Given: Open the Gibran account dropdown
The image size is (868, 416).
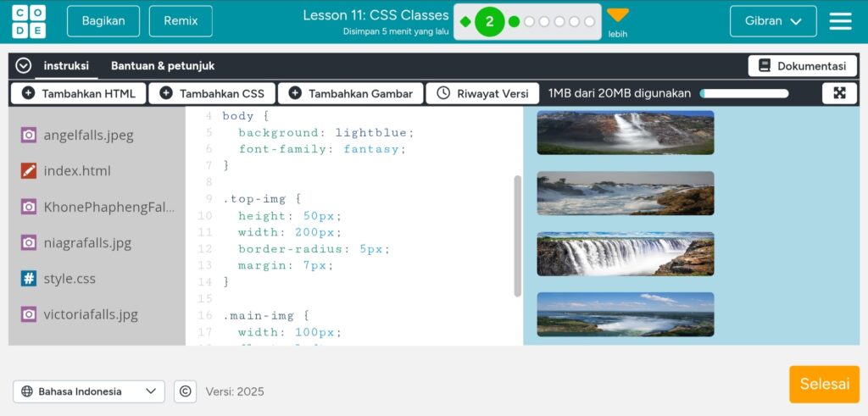Looking at the screenshot, I should point(773,21).
